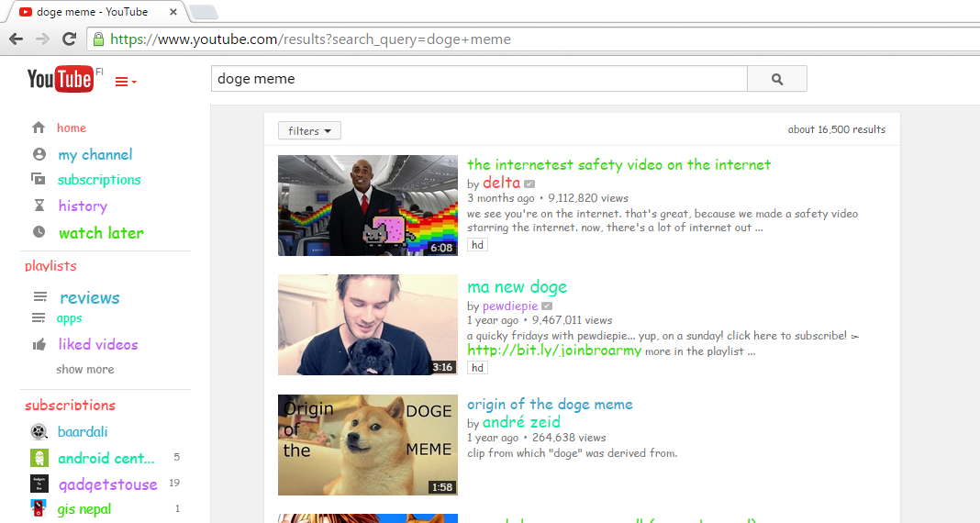Click hd badge under delta video

coord(477,245)
